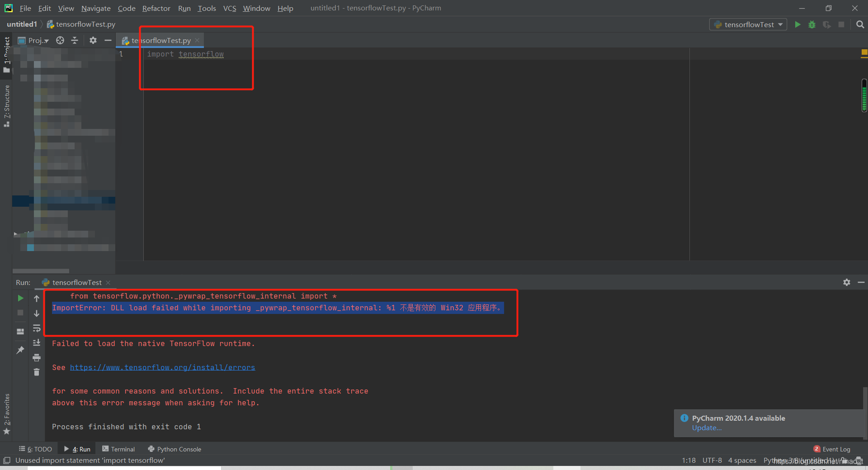Viewport: 868px width, 470px height.
Task: Expand the collapsed tree node in Project panel
Action: pyautogui.click(x=15, y=234)
